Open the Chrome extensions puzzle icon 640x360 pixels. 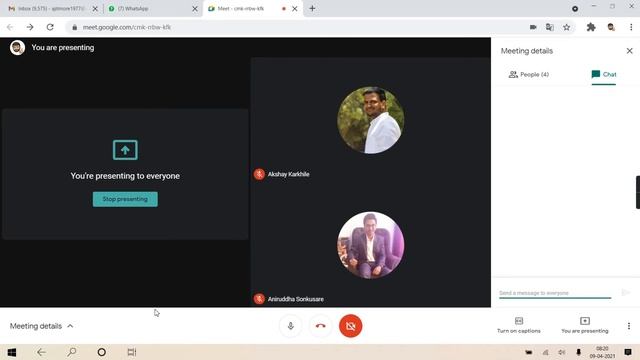(x=591, y=27)
